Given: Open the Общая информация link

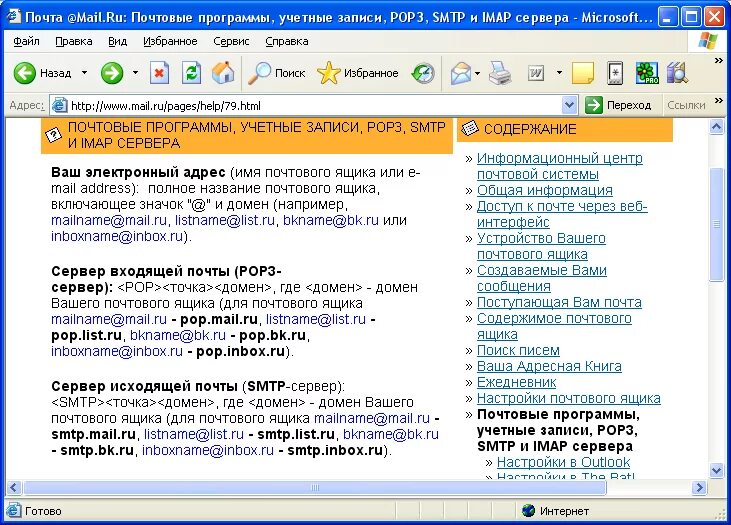Looking at the screenshot, I should [545, 190].
